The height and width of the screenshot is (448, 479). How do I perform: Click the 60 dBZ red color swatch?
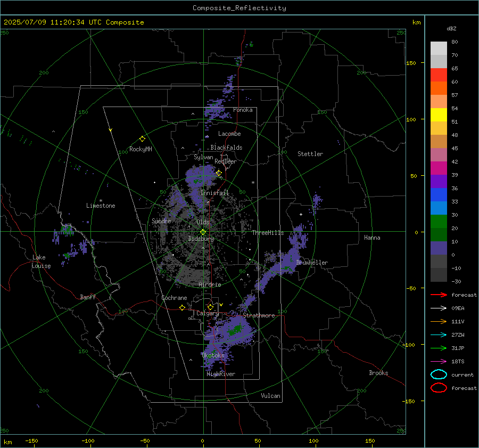pyautogui.click(x=439, y=75)
